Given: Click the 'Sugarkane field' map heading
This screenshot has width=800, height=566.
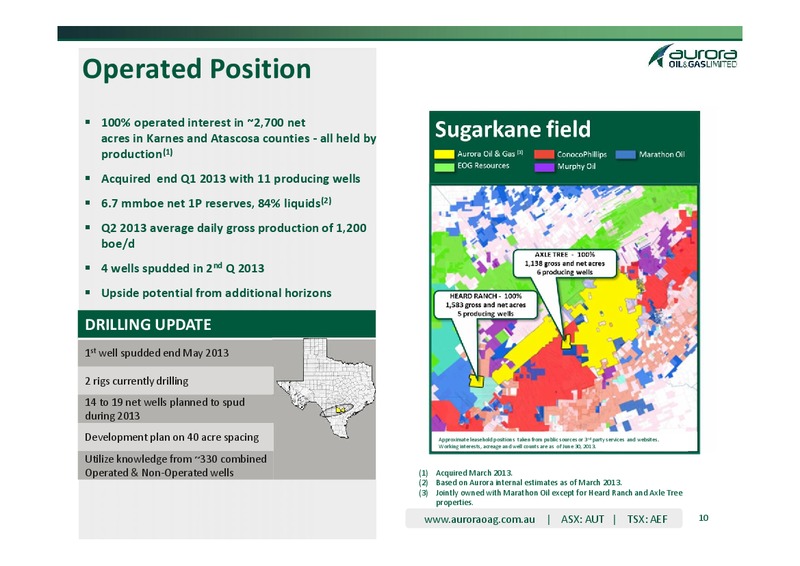Looking at the screenshot, I should coord(512,129).
